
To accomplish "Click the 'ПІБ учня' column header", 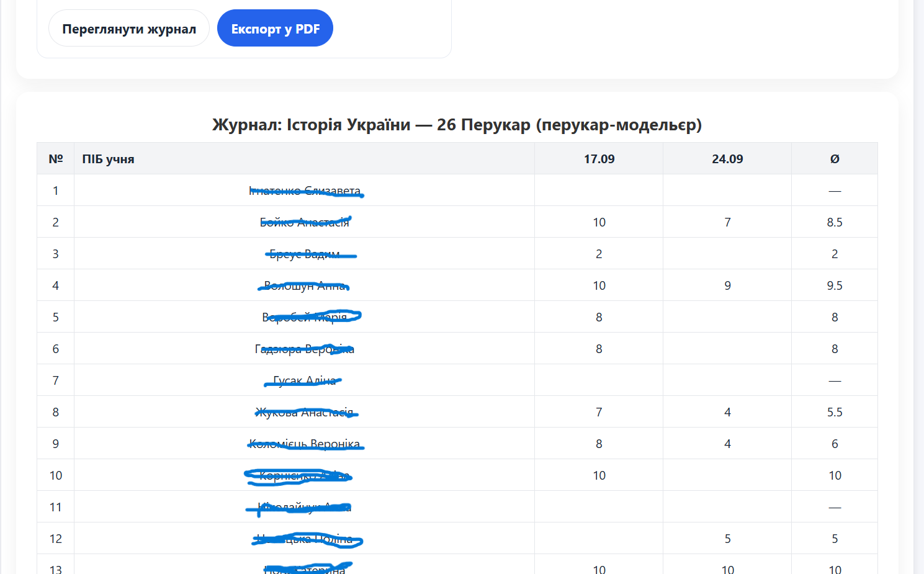I will (x=109, y=159).
